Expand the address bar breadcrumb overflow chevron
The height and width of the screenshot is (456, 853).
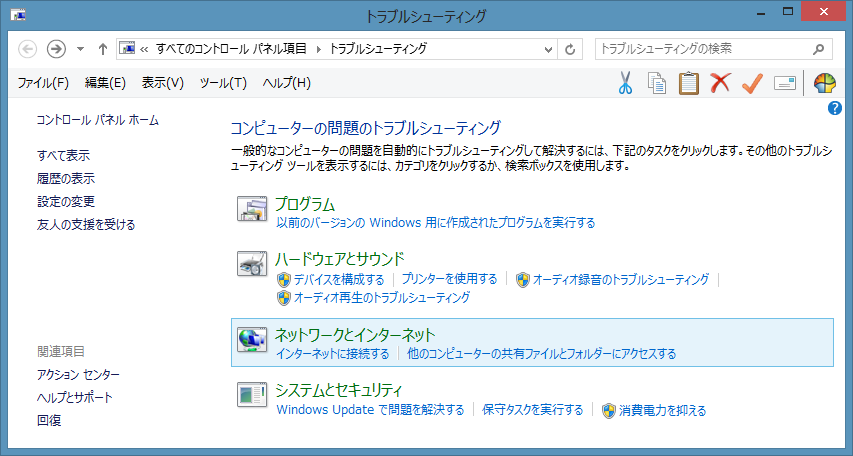pos(144,49)
